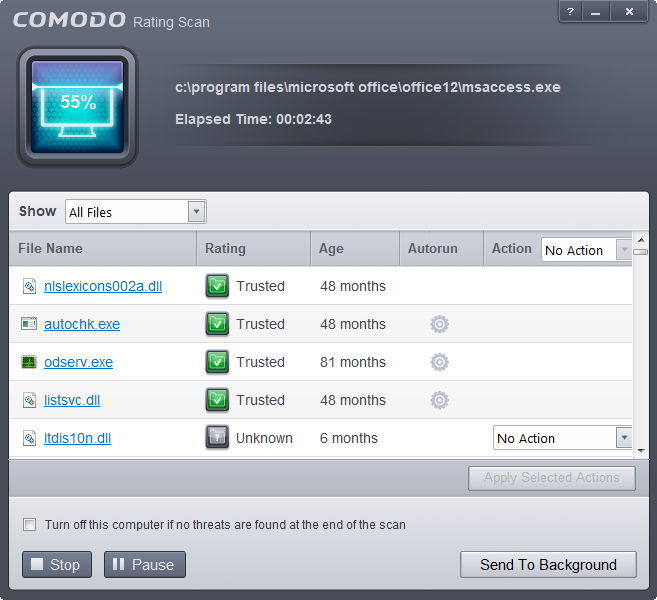Open the listsvc.dll link
The height and width of the screenshot is (600, 657).
(x=72, y=400)
